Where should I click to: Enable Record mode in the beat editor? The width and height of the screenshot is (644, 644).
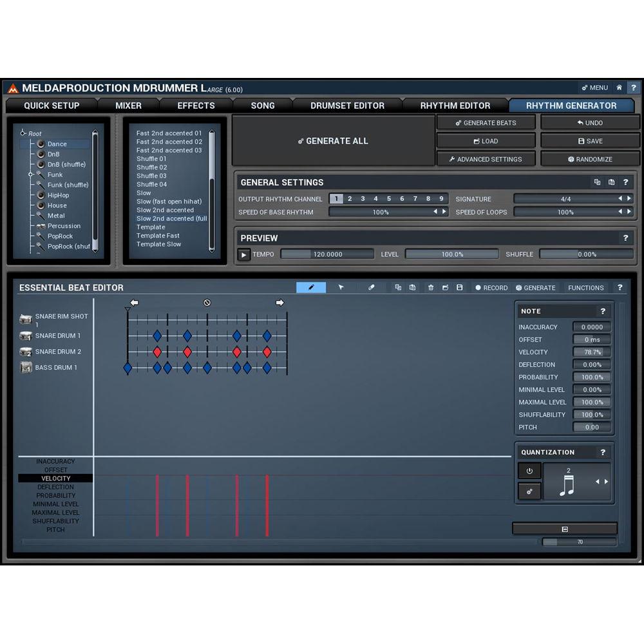[491, 288]
